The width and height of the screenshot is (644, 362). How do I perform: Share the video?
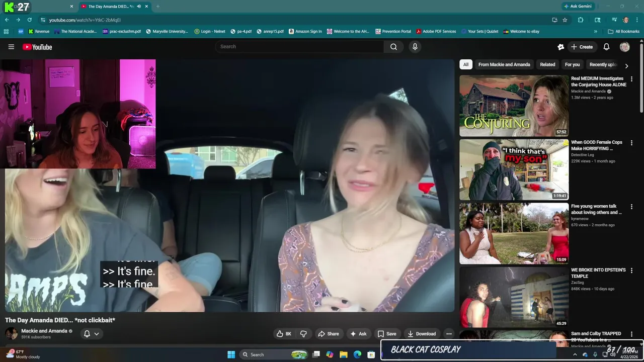point(328,334)
